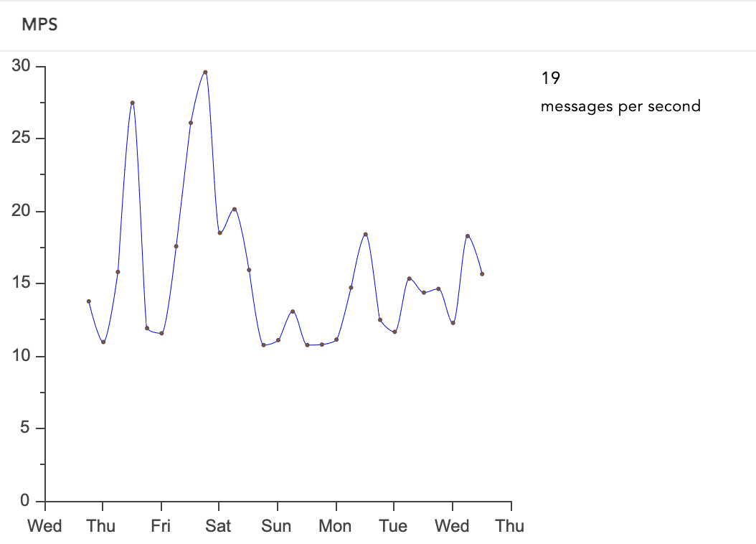This screenshot has height=544, width=756.
Task: Click the Sun label on the x-axis
Action: click(276, 526)
